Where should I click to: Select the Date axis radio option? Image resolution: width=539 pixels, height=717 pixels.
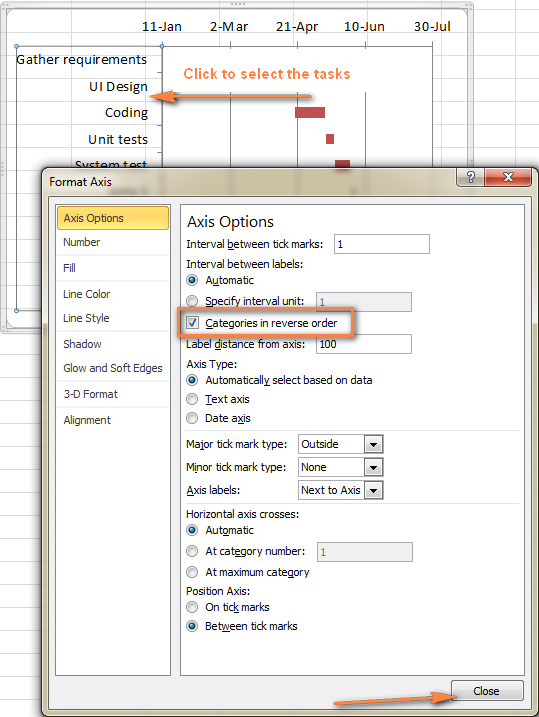click(192, 418)
